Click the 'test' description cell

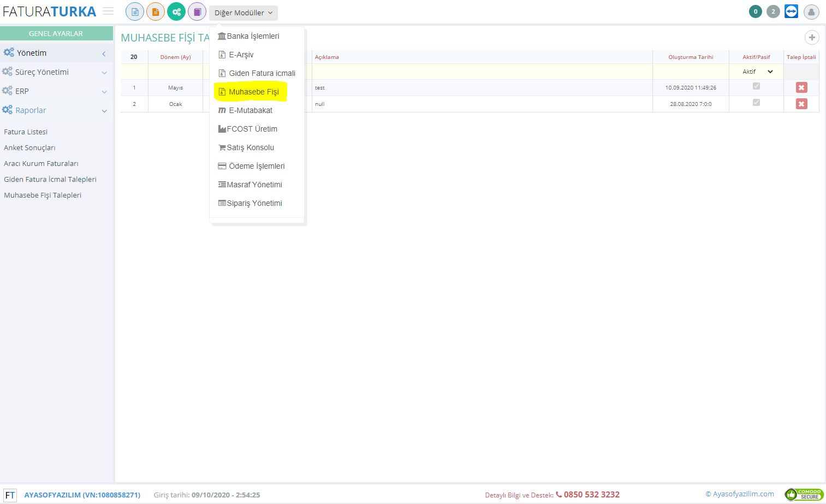pyautogui.click(x=482, y=88)
